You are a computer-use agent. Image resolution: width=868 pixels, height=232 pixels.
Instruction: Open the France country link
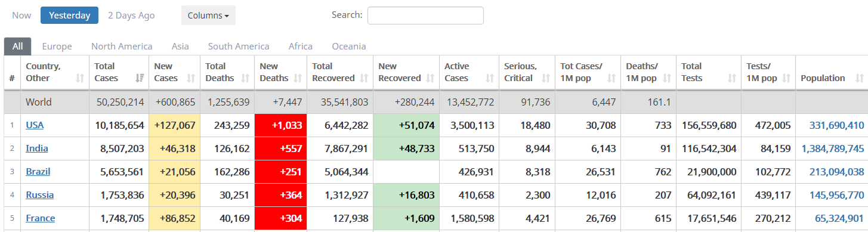click(40, 218)
